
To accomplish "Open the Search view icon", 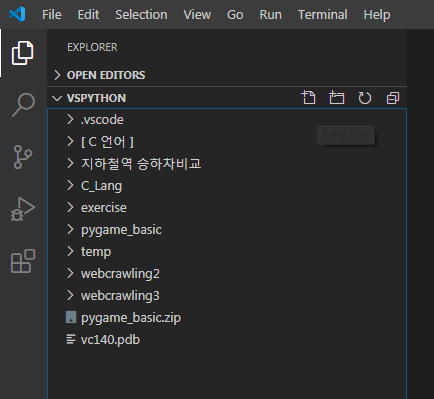I will click(x=23, y=105).
